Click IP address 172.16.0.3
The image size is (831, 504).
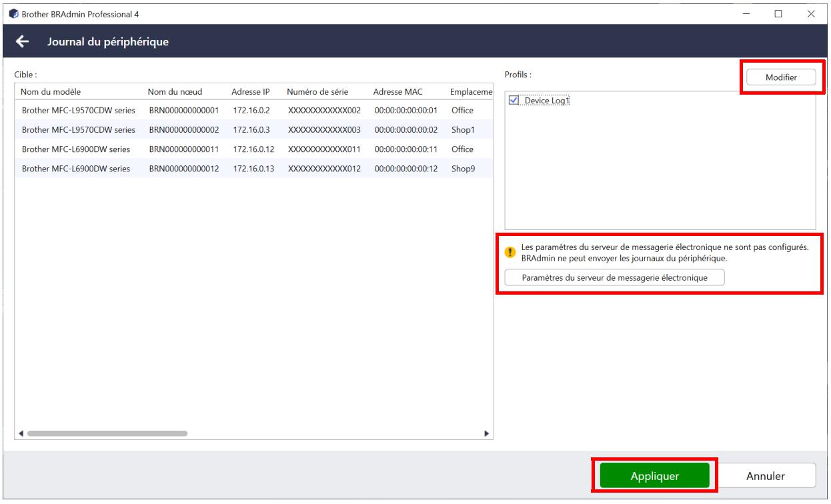point(250,130)
